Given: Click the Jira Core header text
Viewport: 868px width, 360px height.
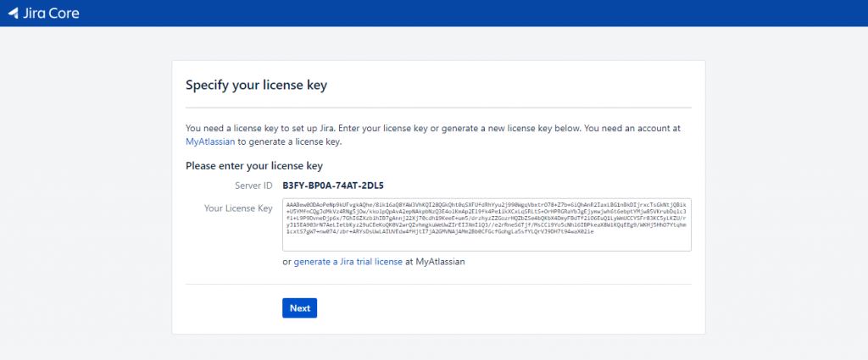Looking at the screenshot, I should (52, 14).
